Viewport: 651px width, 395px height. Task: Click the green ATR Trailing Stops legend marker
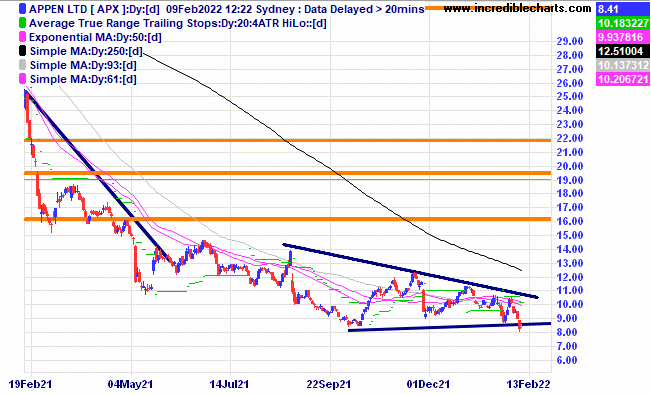coord(22,23)
